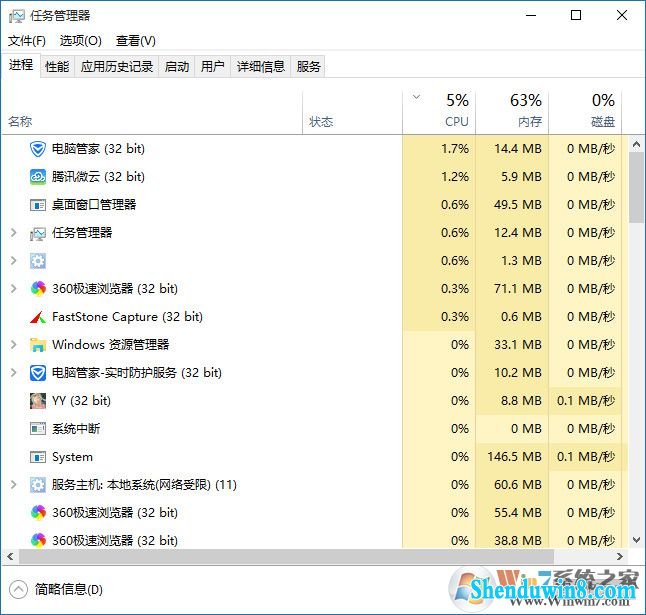Click the sort arrow above CPU column
This screenshot has width=646, height=615.
tap(417, 97)
